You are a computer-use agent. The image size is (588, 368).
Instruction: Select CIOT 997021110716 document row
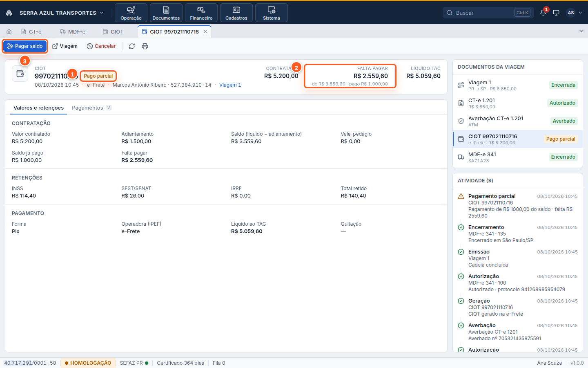pyautogui.click(x=518, y=139)
